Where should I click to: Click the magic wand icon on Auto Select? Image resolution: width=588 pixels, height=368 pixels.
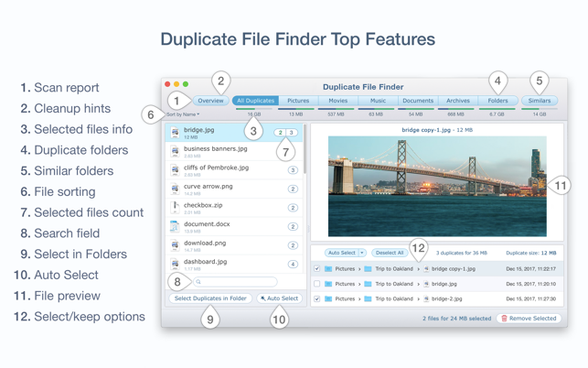(263, 298)
